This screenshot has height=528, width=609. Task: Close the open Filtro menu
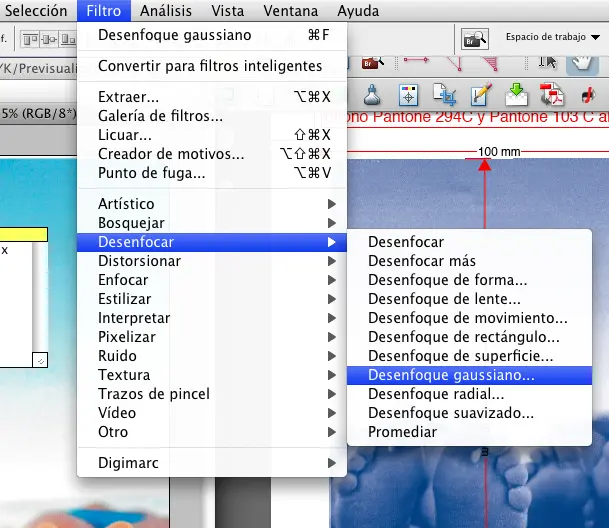tap(104, 11)
